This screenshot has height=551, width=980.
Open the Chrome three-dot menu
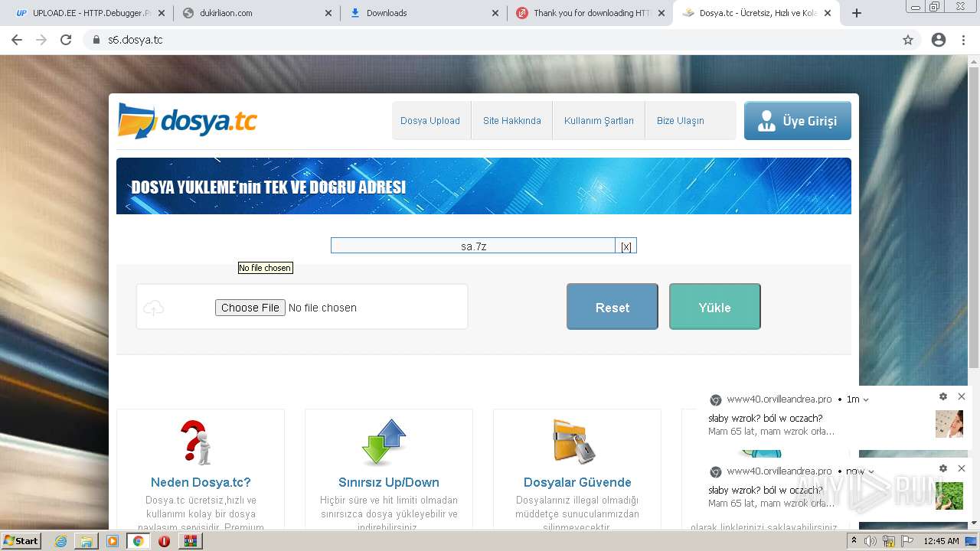pos(963,40)
